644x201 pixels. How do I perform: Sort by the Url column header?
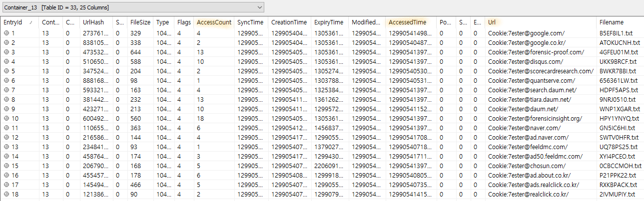coord(492,22)
